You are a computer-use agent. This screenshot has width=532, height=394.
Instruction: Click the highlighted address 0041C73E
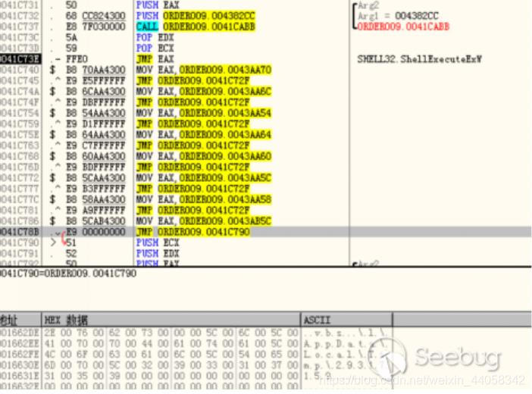pos(20,59)
